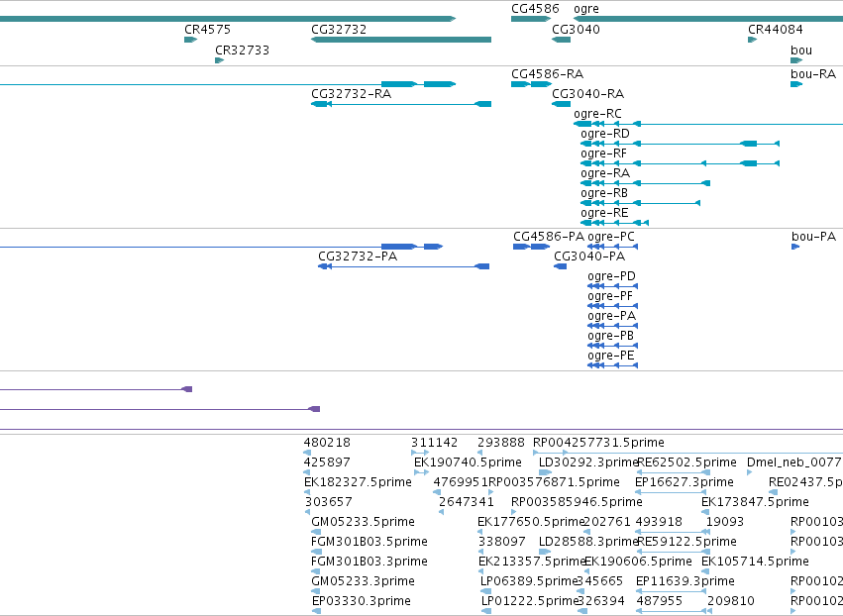Click the EP16627.3prime EST label
843x616 pixels.
click(x=685, y=482)
